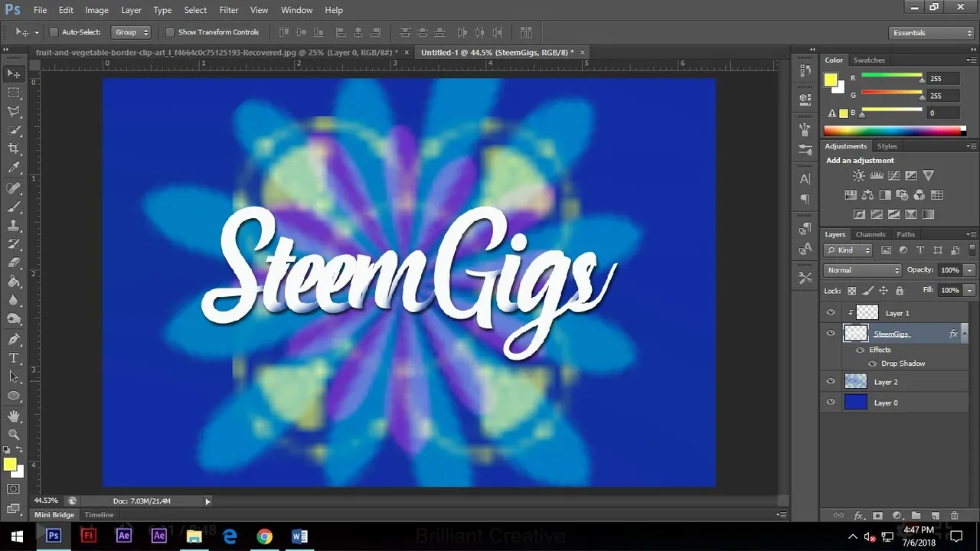The width and height of the screenshot is (980, 551).
Task: Switch to the Swatches tab
Action: pyautogui.click(x=869, y=60)
